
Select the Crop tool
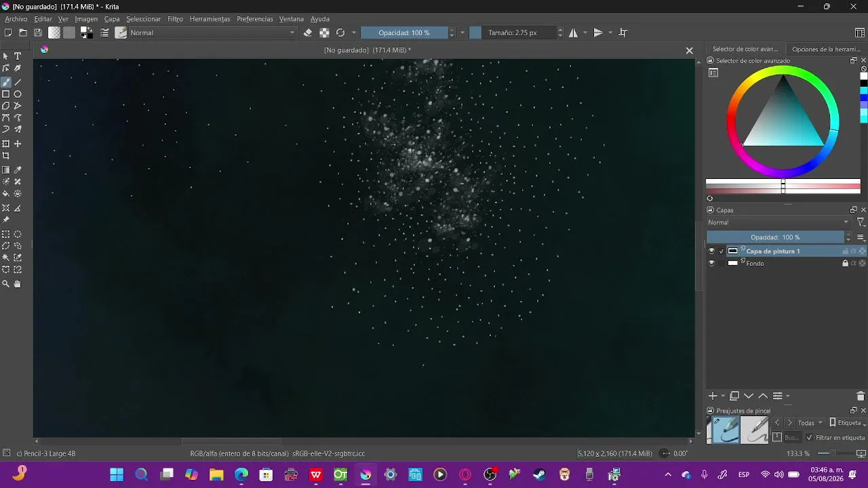click(x=6, y=156)
